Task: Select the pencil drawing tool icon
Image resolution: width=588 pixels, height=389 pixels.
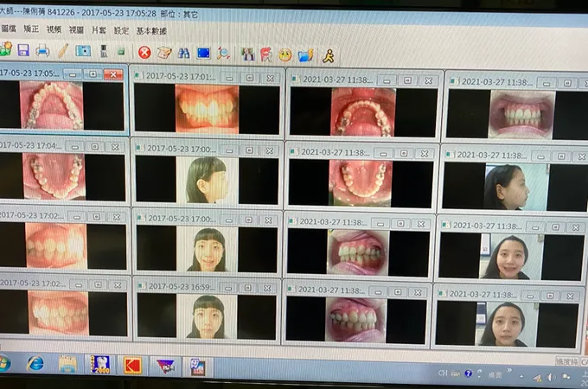Action: tap(63, 51)
